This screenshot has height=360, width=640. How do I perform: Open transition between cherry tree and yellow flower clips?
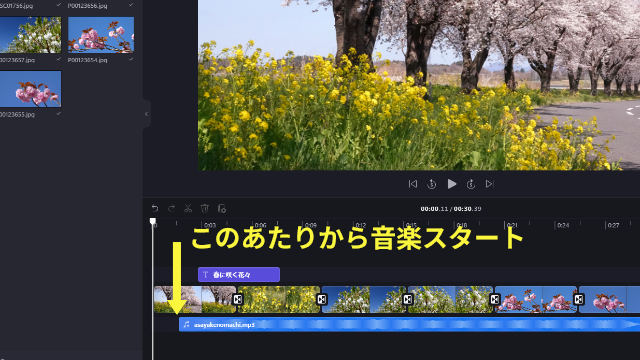pos(238,300)
